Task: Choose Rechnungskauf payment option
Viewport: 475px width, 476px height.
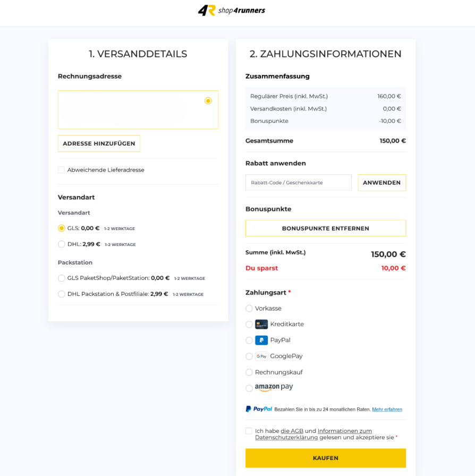Action: click(249, 372)
